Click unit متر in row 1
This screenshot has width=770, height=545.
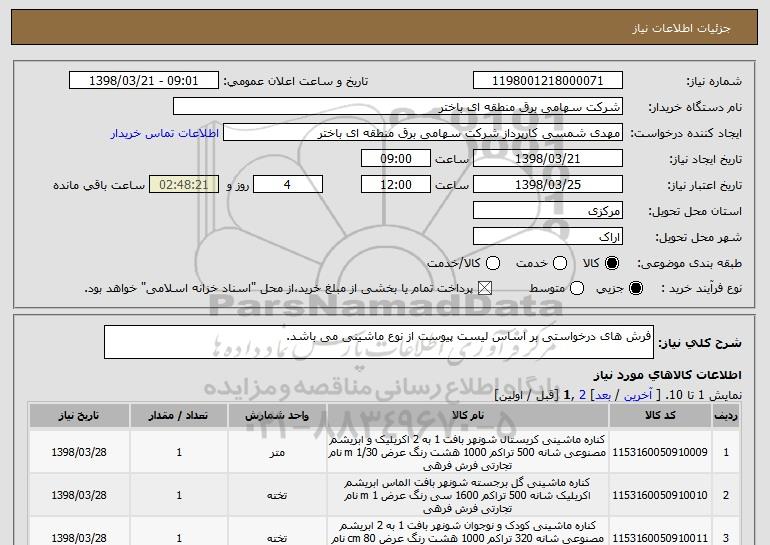point(277,453)
